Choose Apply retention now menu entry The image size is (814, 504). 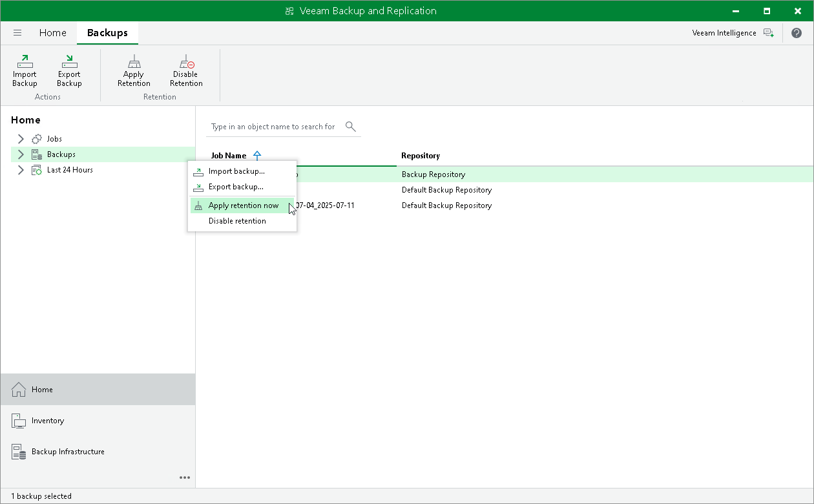[x=242, y=205]
